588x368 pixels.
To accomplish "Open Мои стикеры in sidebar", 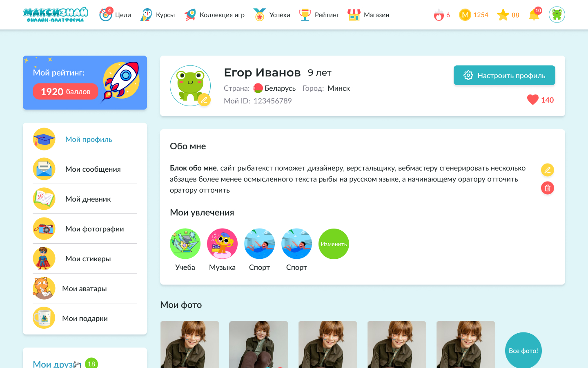I will (x=85, y=258).
